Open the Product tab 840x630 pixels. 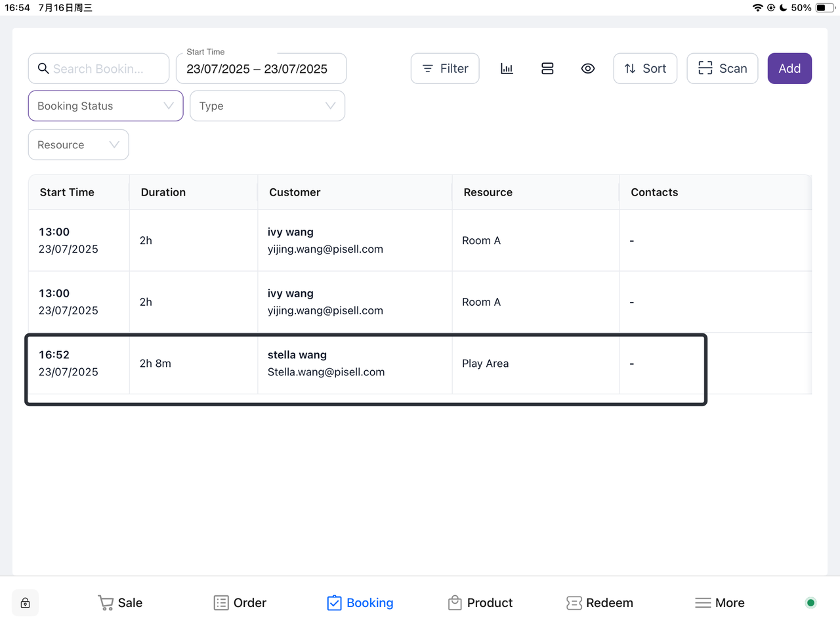click(x=480, y=603)
